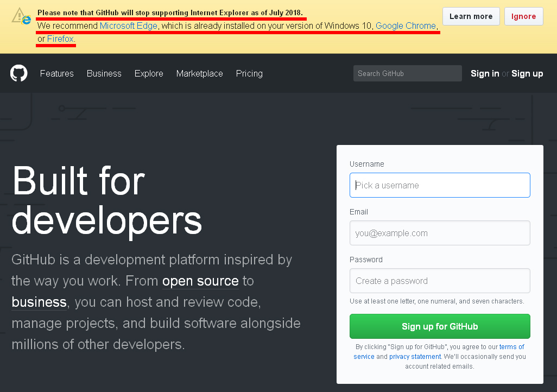Focus the Search GitHub field
The height and width of the screenshot is (392, 557).
[x=408, y=73]
